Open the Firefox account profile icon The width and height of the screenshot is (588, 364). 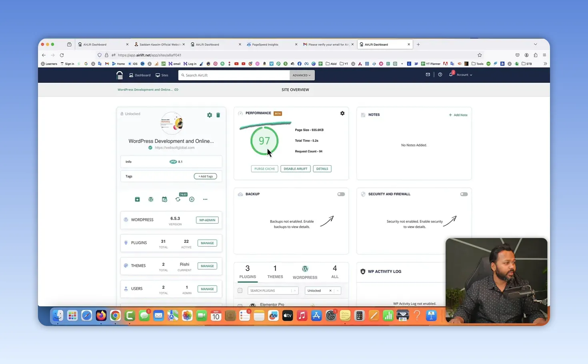(x=526, y=55)
